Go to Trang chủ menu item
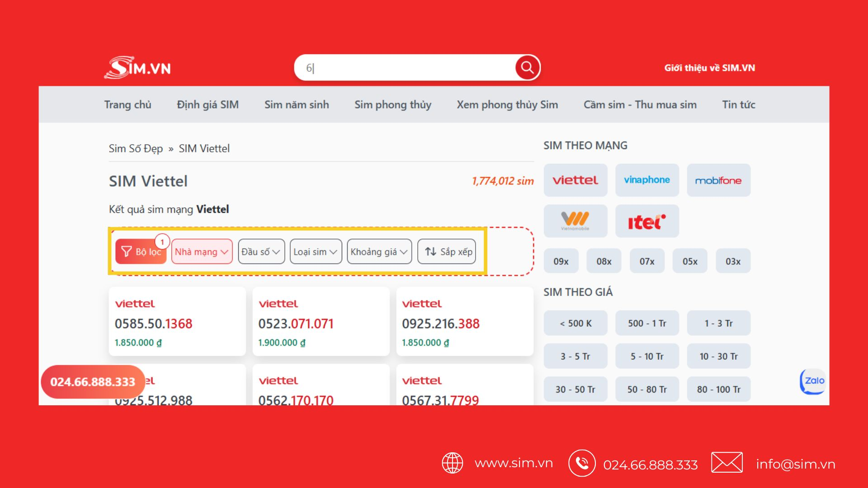 (x=127, y=105)
